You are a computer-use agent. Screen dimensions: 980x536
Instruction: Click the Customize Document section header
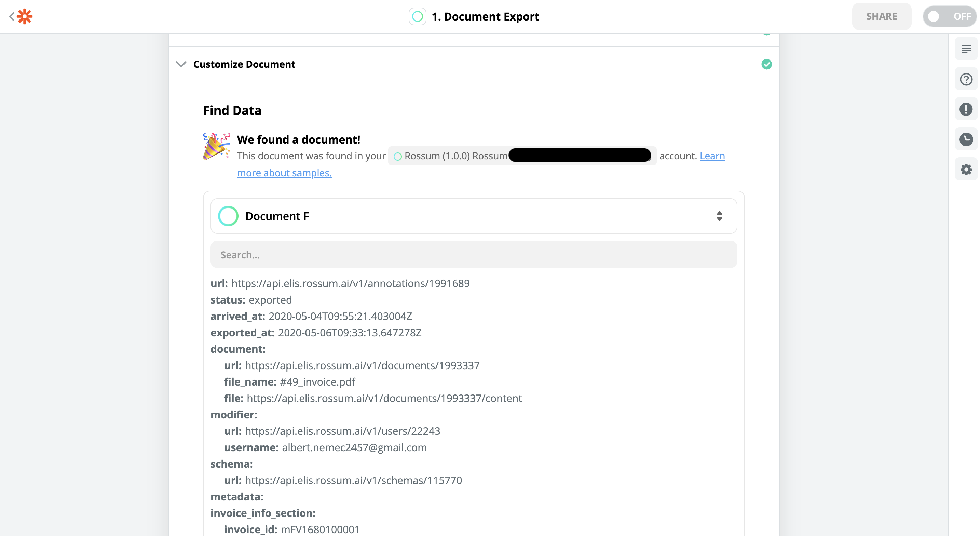pos(244,64)
